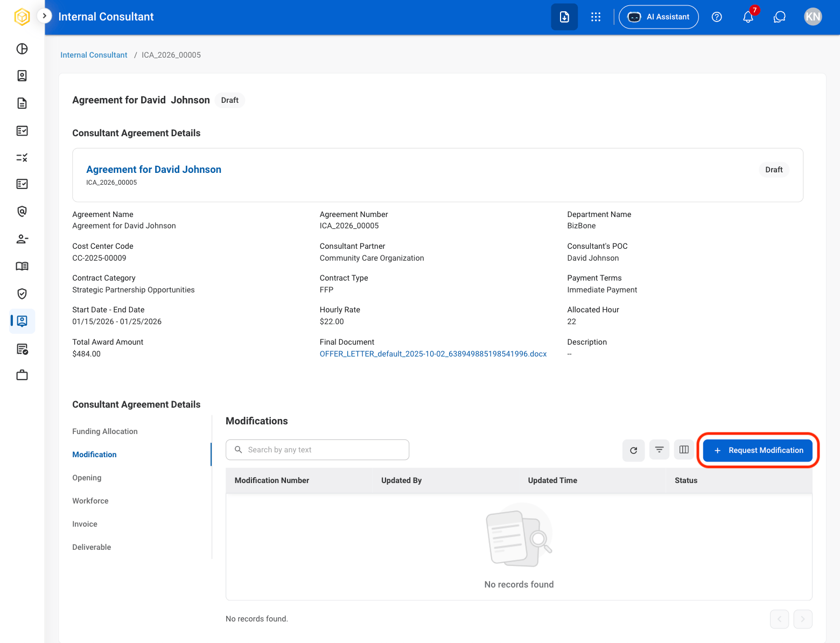Screen dimensions: 840x643
Task: Open the OFFER_LETTER docx document link
Action: tap(433, 354)
